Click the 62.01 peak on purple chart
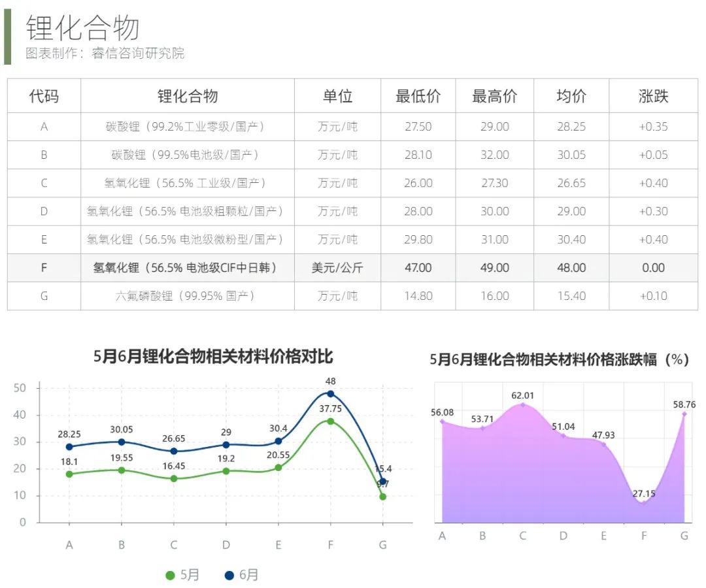This screenshot has height=588, width=706. (523, 405)
